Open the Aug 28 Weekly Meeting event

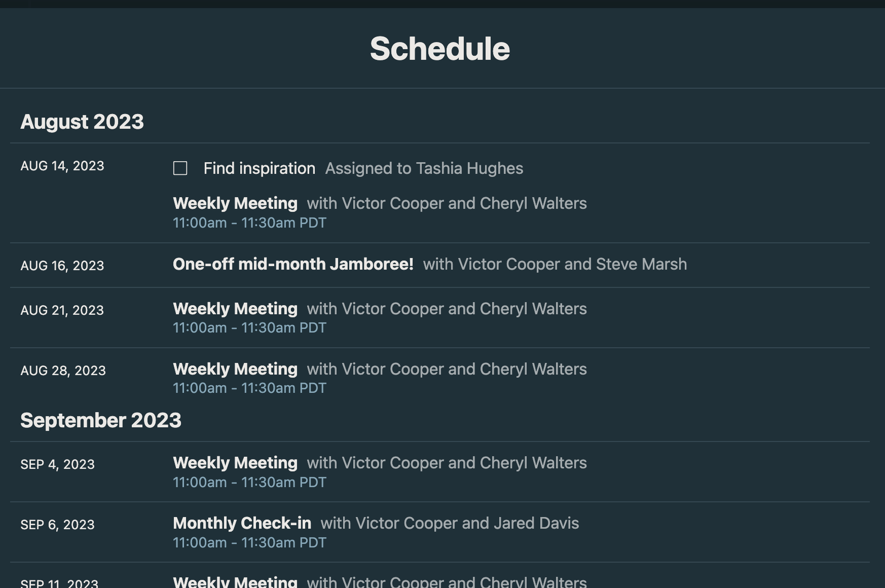pos(235,369)
